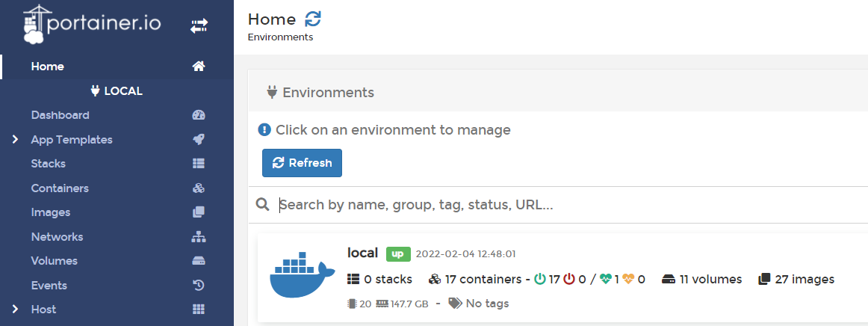This screenshot has height=326, width=868.
Task: Open the Networks menu item
Action: pyautogui.click(x=57, y=237)
